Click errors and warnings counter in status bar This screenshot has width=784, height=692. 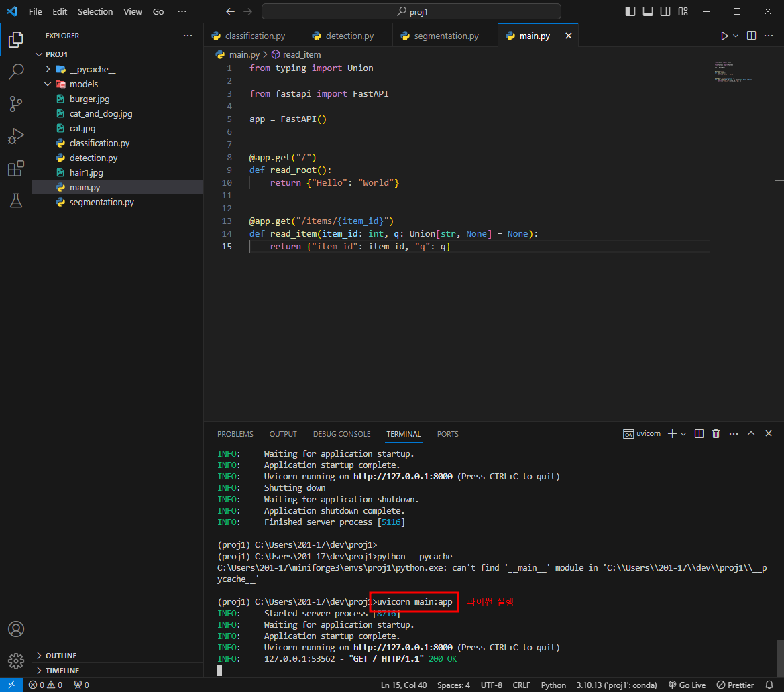pos(46,685)
